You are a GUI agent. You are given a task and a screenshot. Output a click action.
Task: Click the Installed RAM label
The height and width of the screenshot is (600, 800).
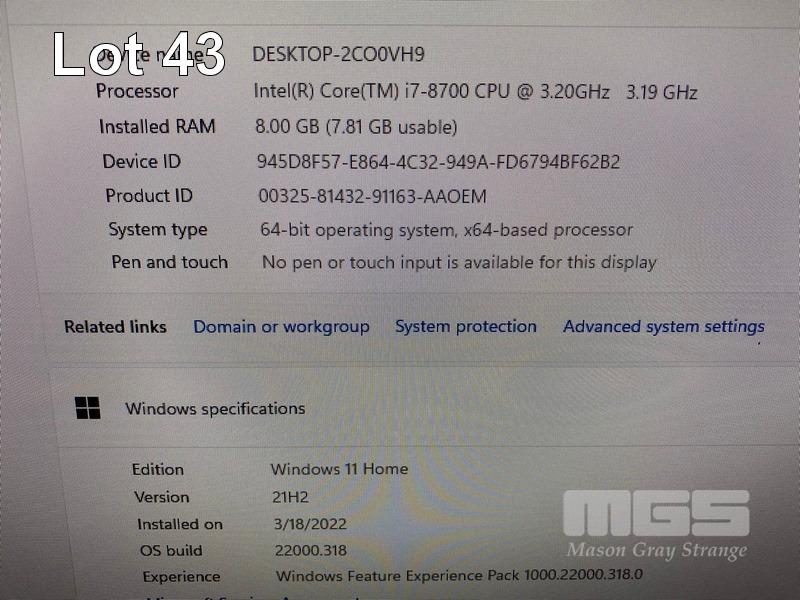[157, 127]
